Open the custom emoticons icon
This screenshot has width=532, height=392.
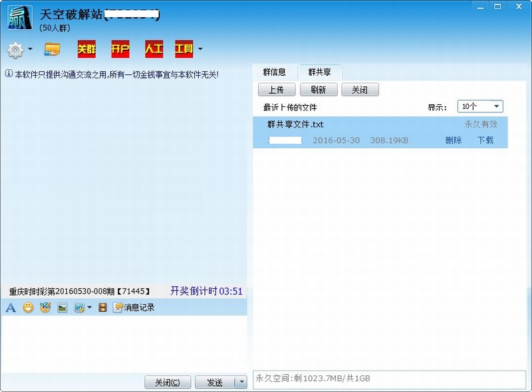click(44, 308)
